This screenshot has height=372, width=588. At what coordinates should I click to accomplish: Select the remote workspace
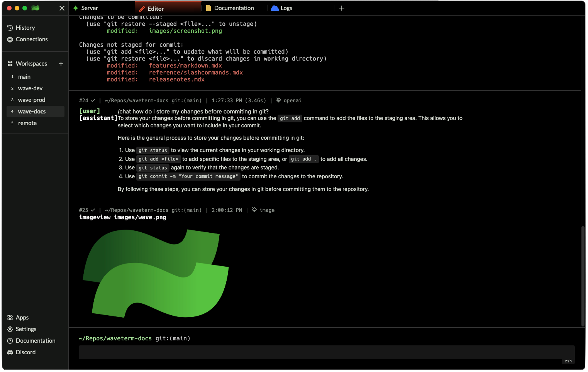pos(36,123)
